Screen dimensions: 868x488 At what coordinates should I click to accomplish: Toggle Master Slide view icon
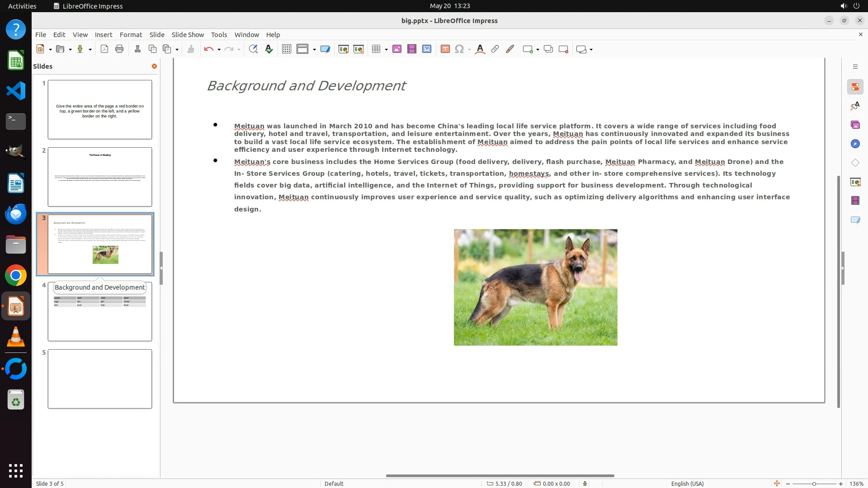tap(325, 49)
